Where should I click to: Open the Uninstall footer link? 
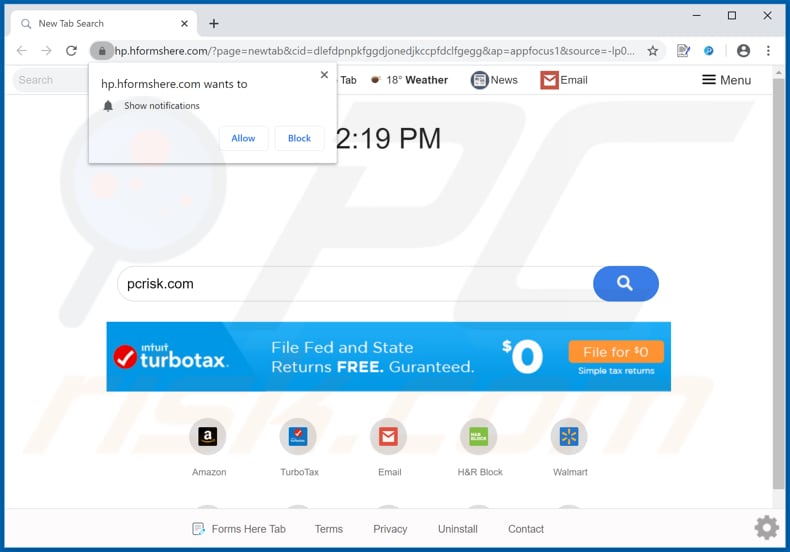click(x=457, y=529)
